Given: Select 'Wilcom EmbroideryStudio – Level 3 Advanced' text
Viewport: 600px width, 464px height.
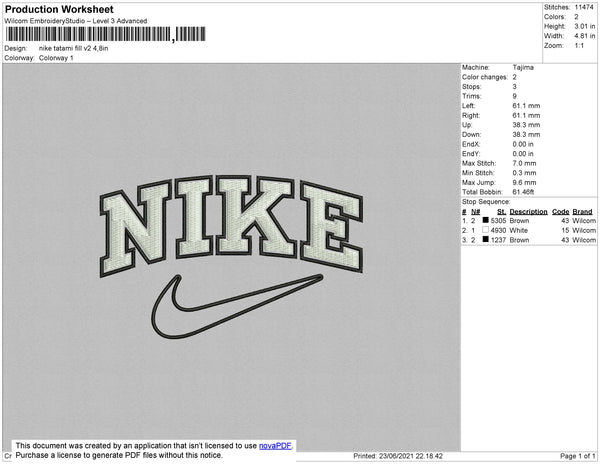Looking at the screenshot, I should click(76, 21).
